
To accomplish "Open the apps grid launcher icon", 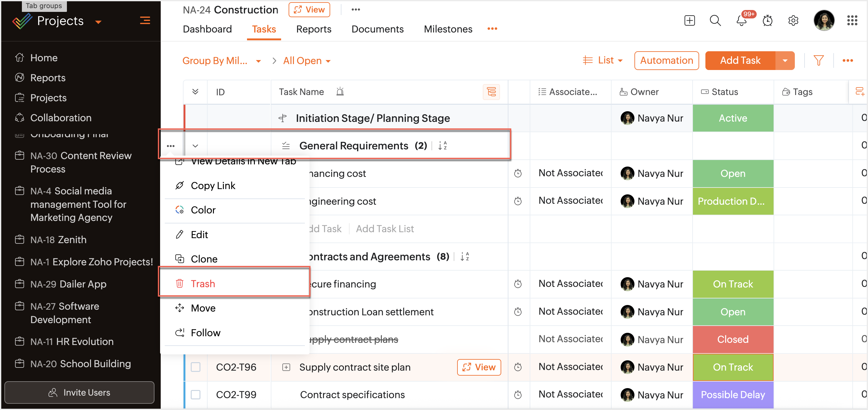I will coord(852,21).
